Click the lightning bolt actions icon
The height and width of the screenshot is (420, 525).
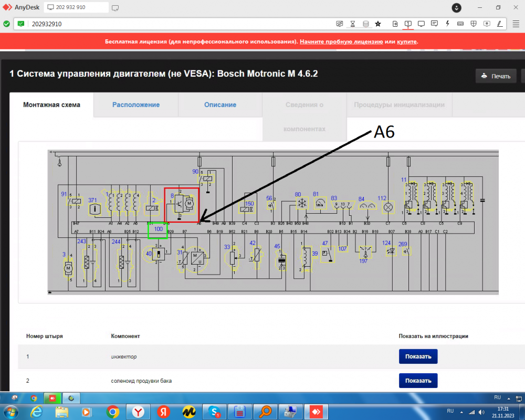point(447,24)
